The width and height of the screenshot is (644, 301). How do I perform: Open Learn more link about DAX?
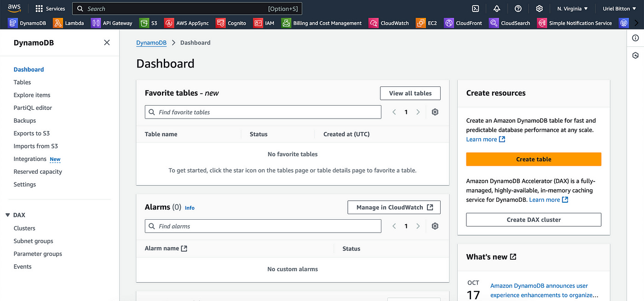(x=549, y=200)
